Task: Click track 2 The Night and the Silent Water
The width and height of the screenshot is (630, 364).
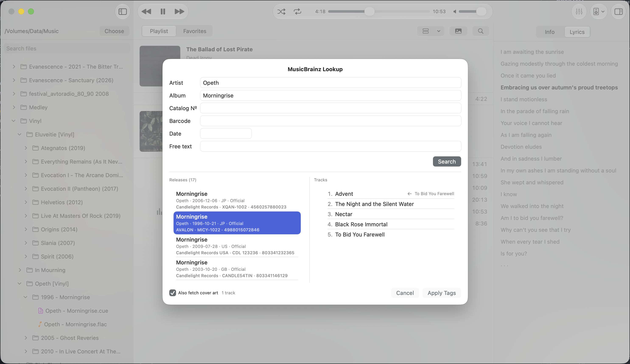Action: [391, 204]
